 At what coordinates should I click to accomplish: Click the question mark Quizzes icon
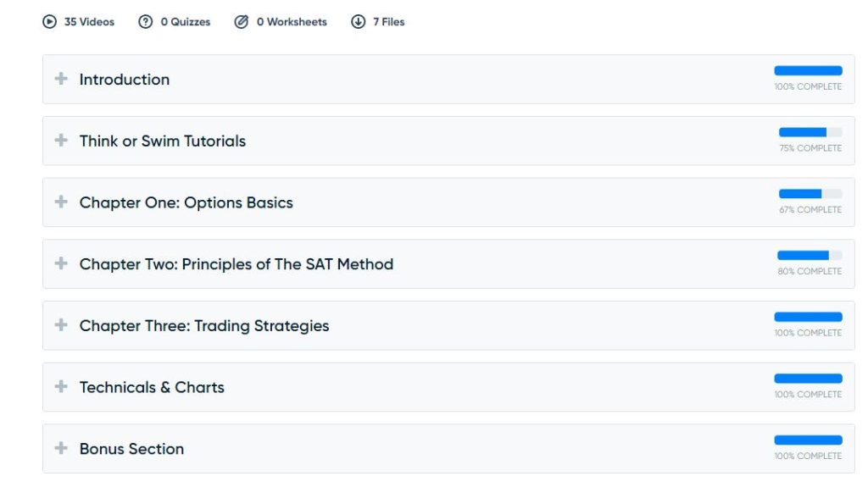pyautogui.click(x=146, y=22)
